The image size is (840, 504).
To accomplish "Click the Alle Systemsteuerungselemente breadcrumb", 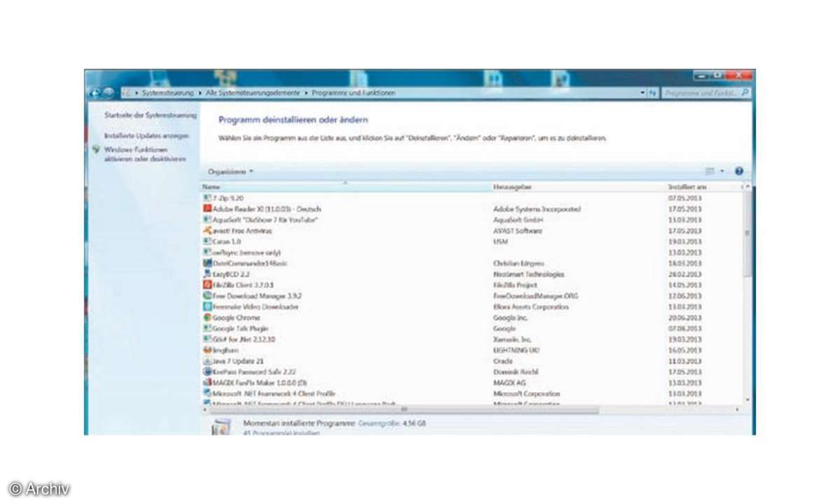I will (x=253, y=92).
